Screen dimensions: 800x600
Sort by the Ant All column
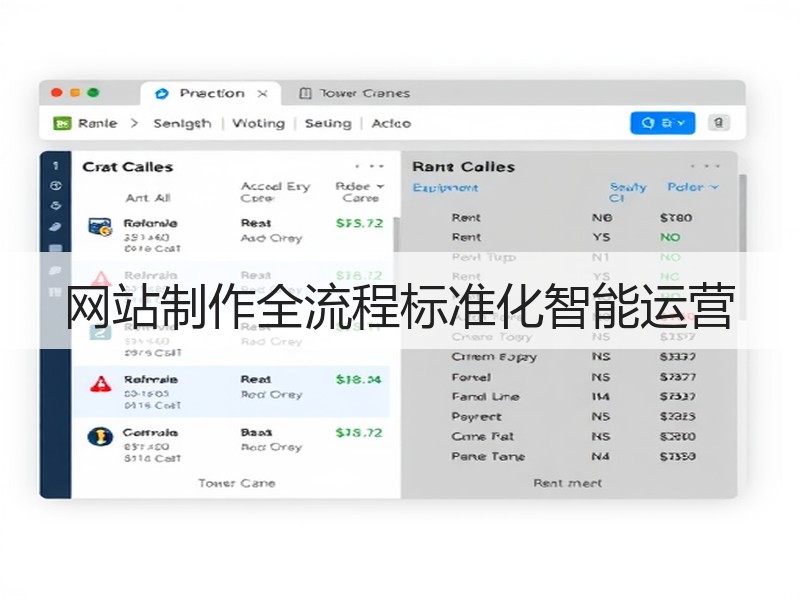pos(148,198)
